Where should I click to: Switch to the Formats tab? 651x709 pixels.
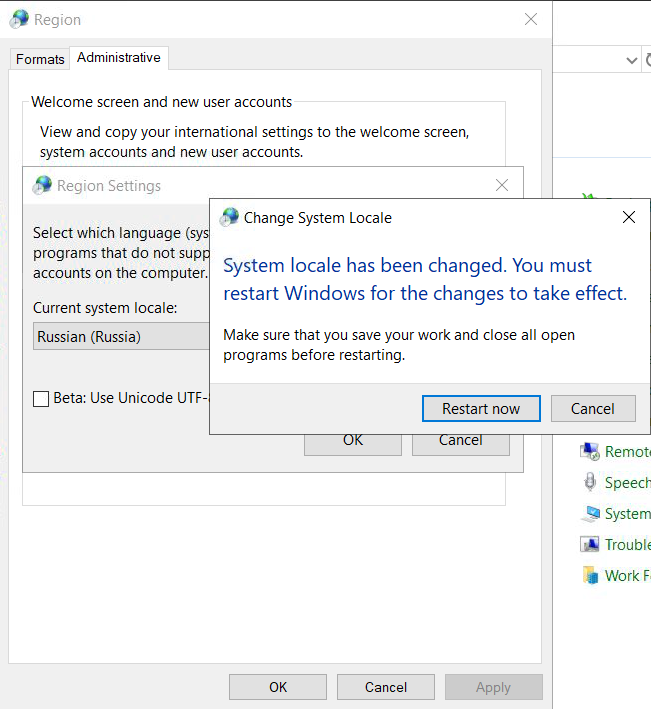click(40, 59)
